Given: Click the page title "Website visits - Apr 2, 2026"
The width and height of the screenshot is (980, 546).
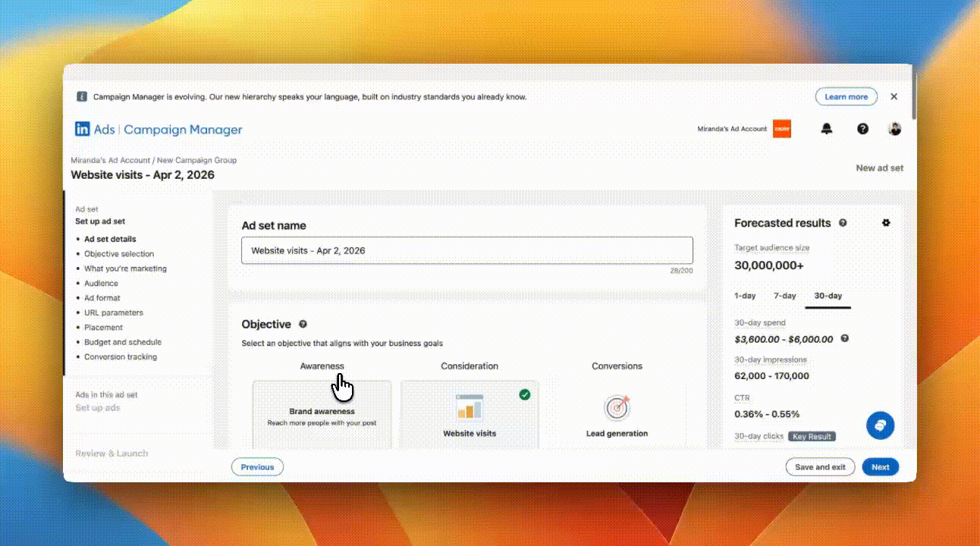Looking at the screenshot, I should [143, 175].
